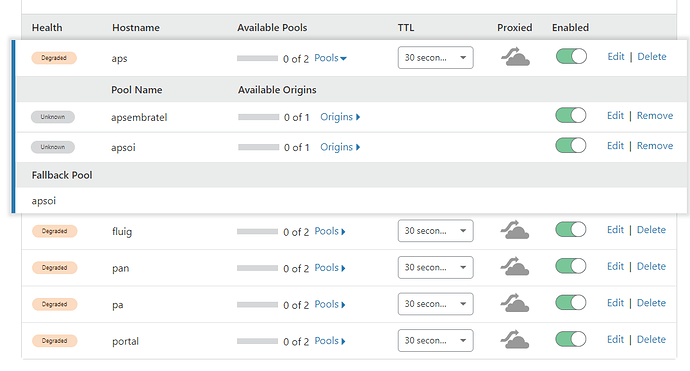Edit the pan load balancer
Image resolution: width=690 pixels, height=371 pixels.
(615, 266)
